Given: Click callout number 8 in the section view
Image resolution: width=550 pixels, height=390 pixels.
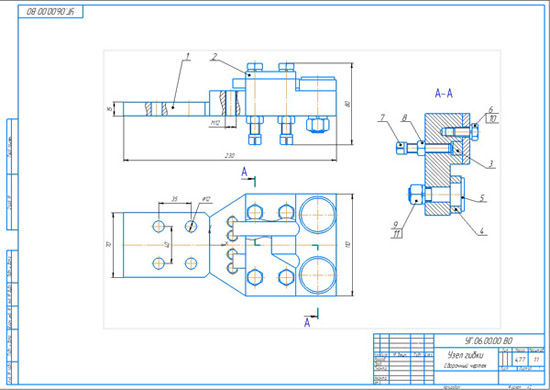Looking at the screenshot, I should (404, 117).
